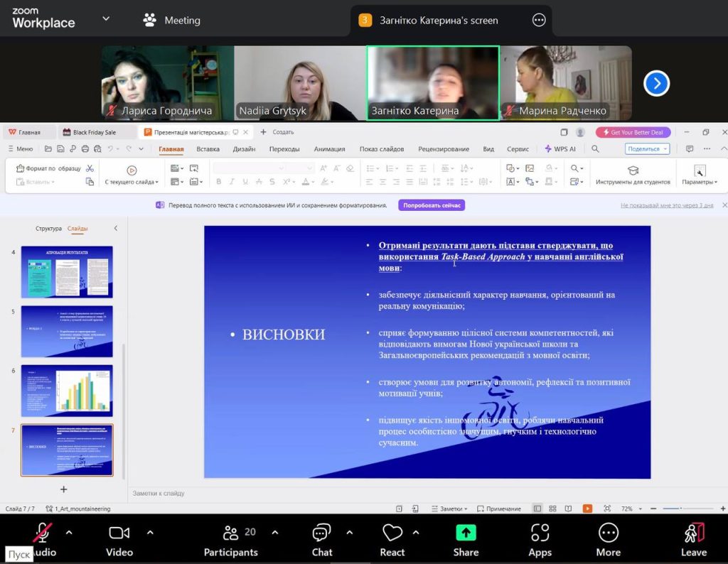Screen dimensions: 728x564
Task: Switch to the Структура panel tab
Action: (x=48, y=229)
